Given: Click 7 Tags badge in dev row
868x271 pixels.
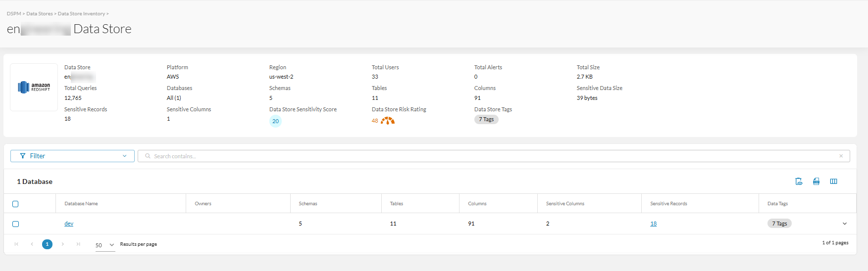Looking at the screenshot, I should pyautogui.click(x=779, y=224).
